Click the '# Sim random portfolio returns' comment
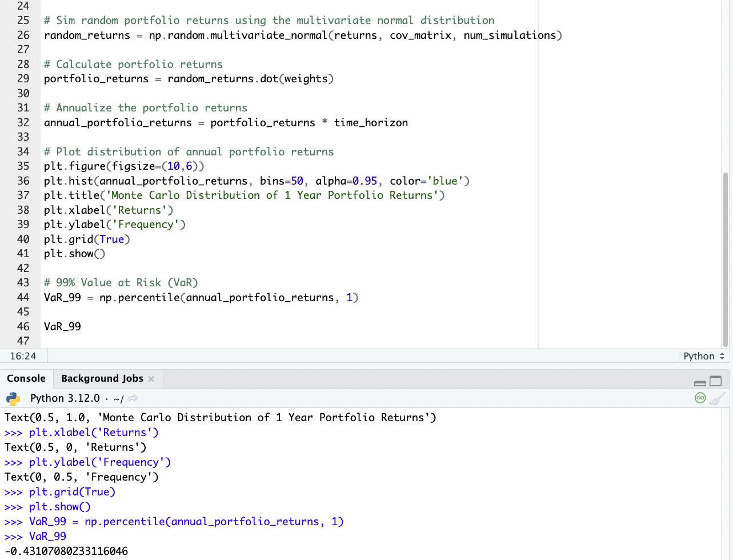733x560 pixels. coord(269,21)
